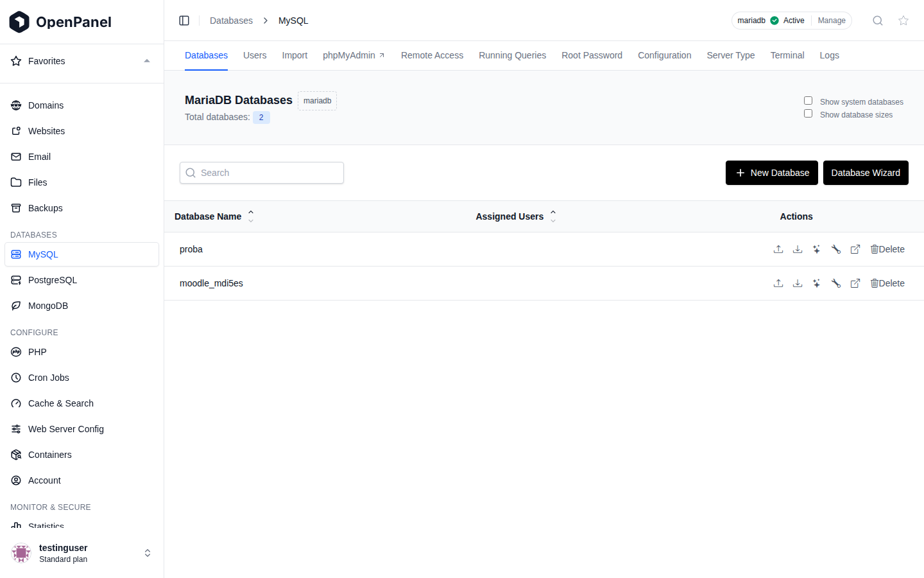The height and width of the screenshot is (578, 924).
Task: Click the Databases breadcrumb link
Action: 231,21
